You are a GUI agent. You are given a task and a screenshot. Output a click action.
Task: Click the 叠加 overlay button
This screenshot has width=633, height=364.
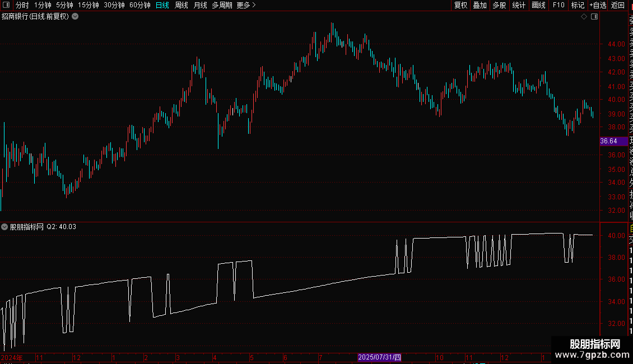tap(480, 5)
